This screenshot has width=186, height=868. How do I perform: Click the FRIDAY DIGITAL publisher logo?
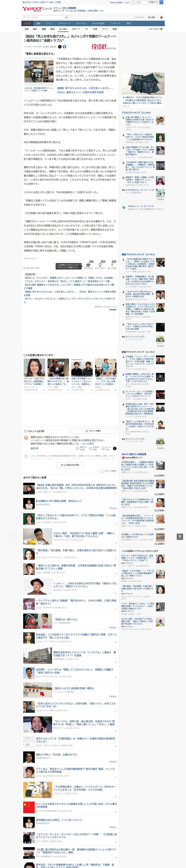click(104, 47)
